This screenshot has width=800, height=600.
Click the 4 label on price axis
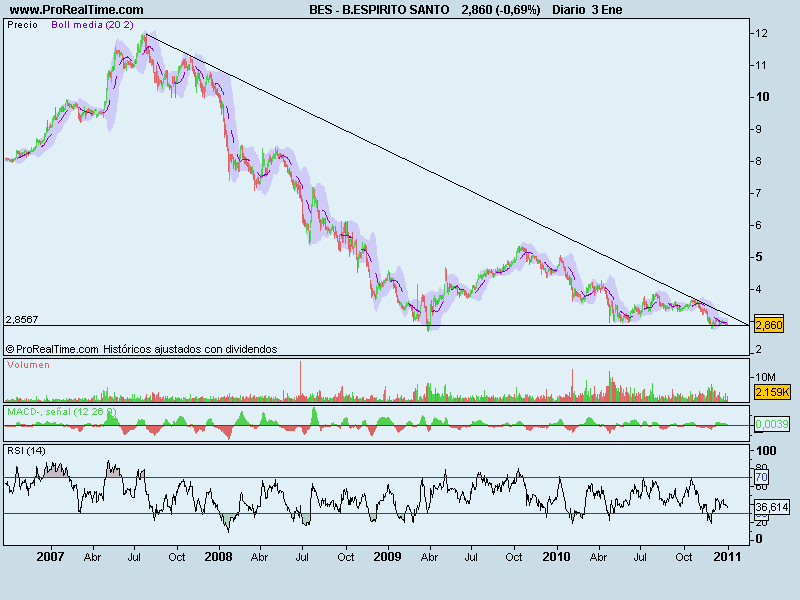(x=759, y=289)
